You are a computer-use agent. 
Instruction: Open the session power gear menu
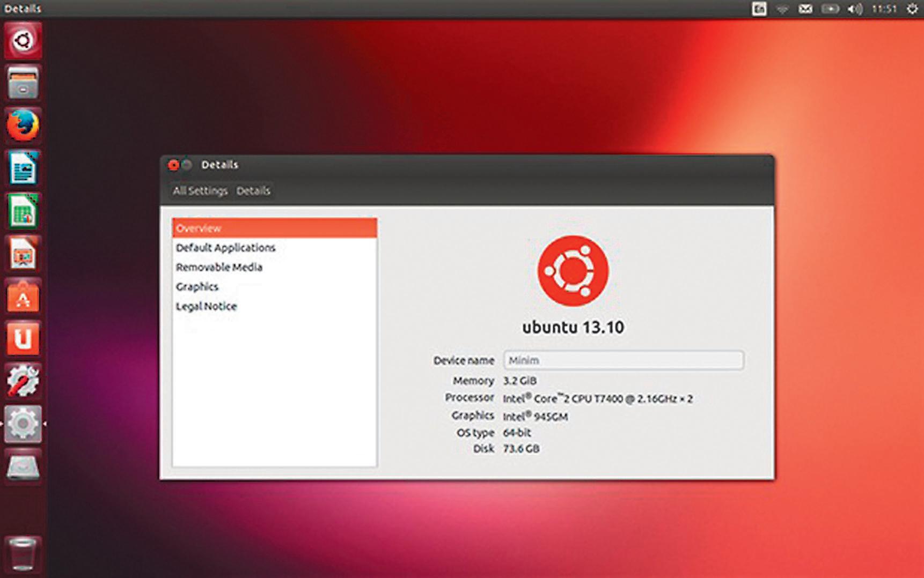pyautogui.click(x=912, y=9)
